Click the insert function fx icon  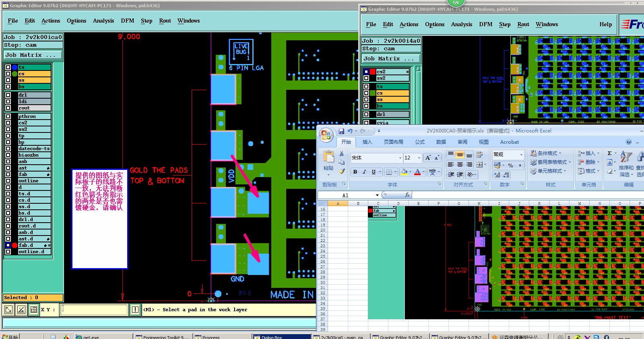coord(407,195)
